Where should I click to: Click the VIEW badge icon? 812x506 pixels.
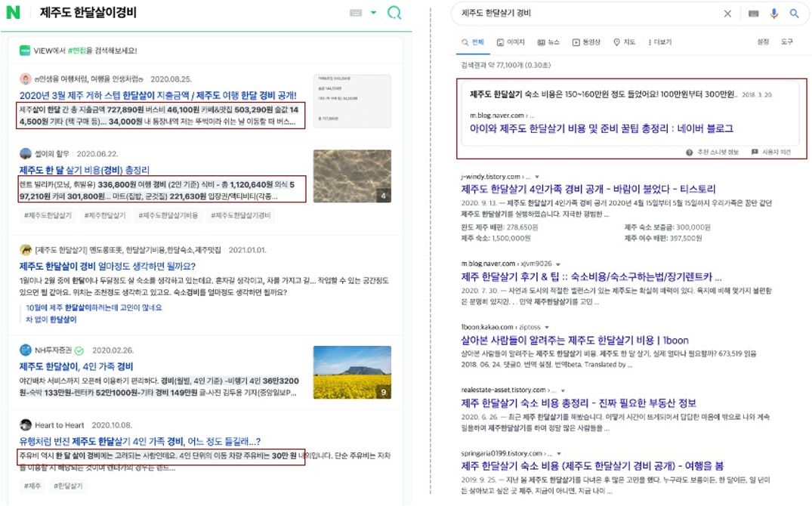point(25,51)
